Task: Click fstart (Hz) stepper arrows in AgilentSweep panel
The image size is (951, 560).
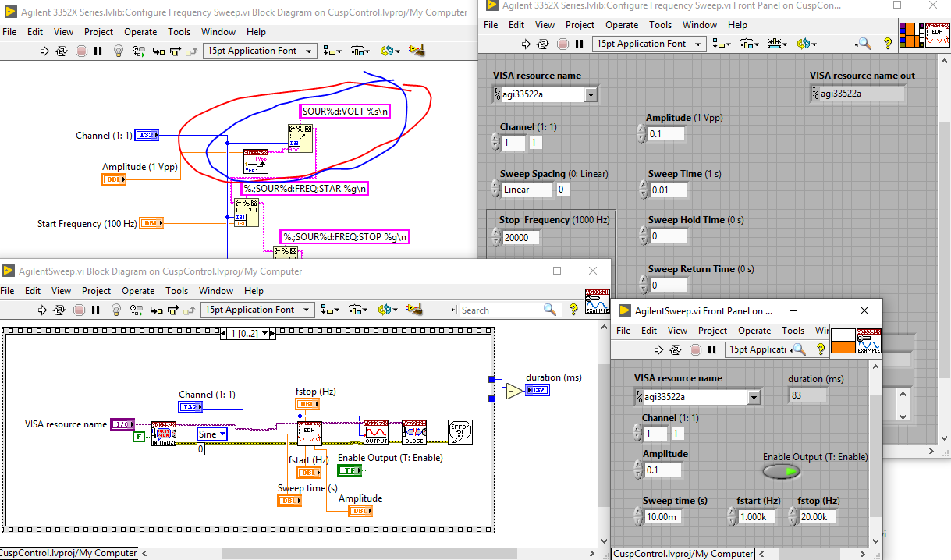Action: [x=733, y=516]
